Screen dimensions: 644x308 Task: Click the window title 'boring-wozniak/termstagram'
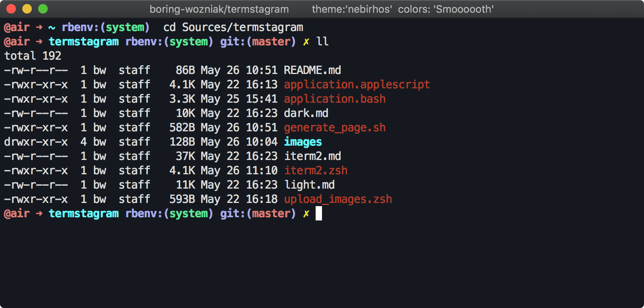tap(219, 9)
